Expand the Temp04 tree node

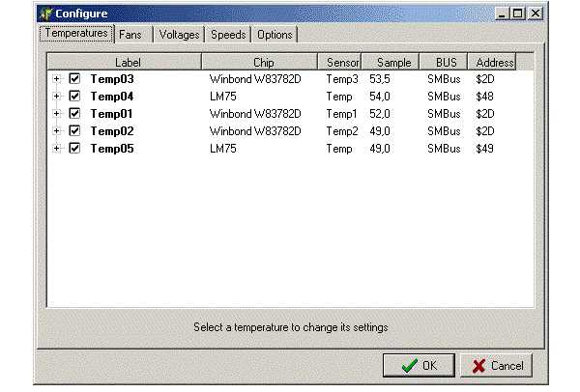pos(57,97)
